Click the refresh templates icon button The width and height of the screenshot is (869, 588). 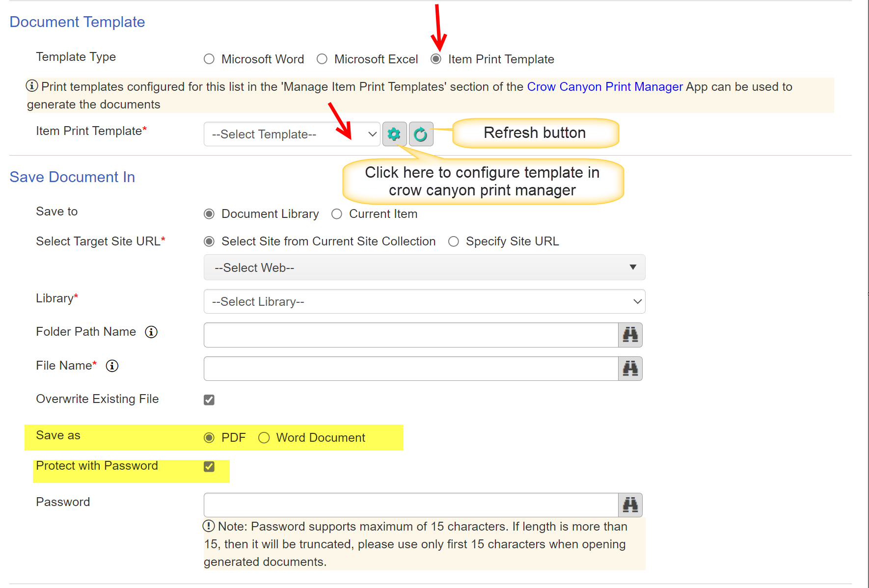(x=421, y=134)
